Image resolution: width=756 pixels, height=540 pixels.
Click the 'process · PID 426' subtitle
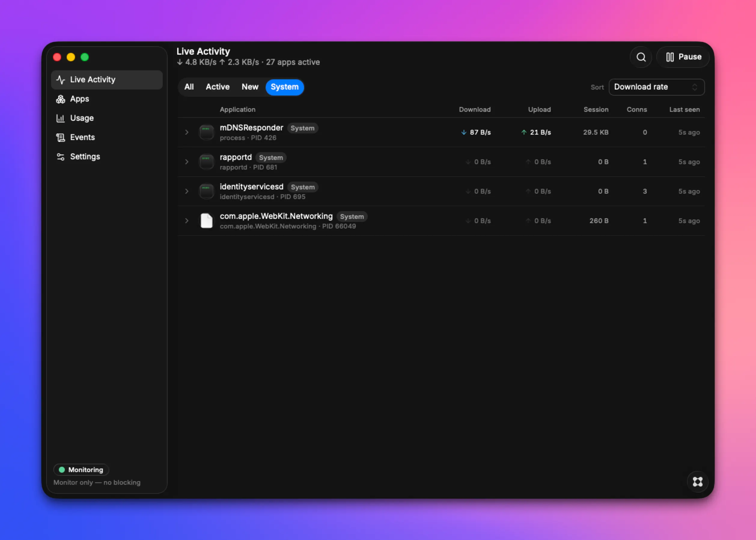click(248, 138)
